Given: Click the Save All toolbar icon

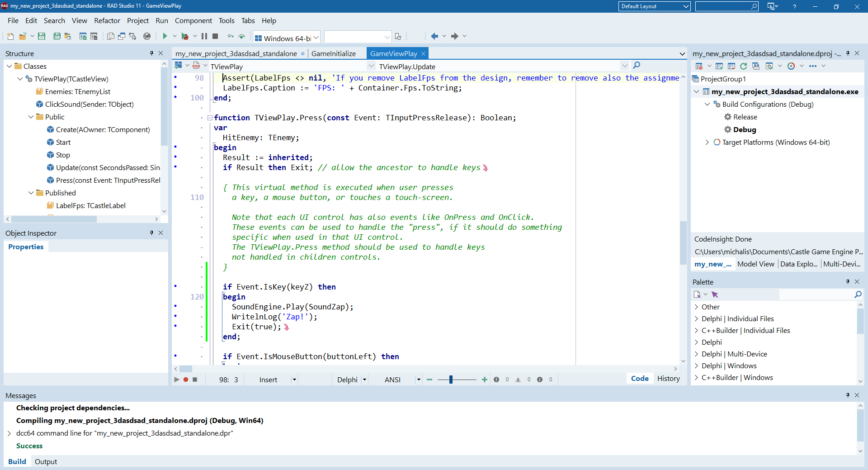Looking at the screenshot, I should 57,36.
